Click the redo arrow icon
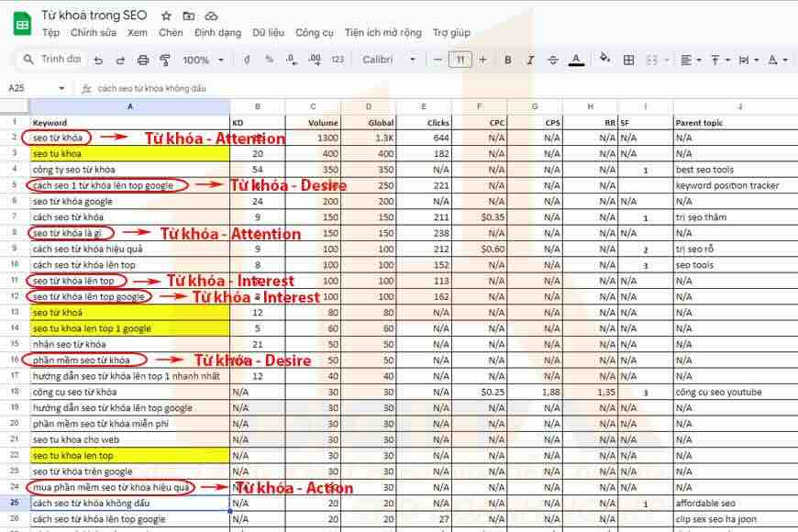Viewport: 798px width, 532px height. [120, 60]
